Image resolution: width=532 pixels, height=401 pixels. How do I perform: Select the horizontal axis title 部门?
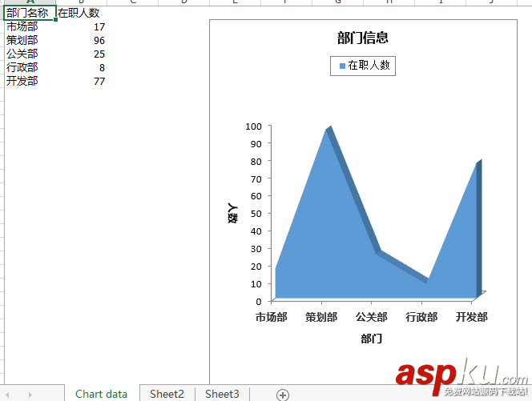pyautogui.click(x=372, y=339)
